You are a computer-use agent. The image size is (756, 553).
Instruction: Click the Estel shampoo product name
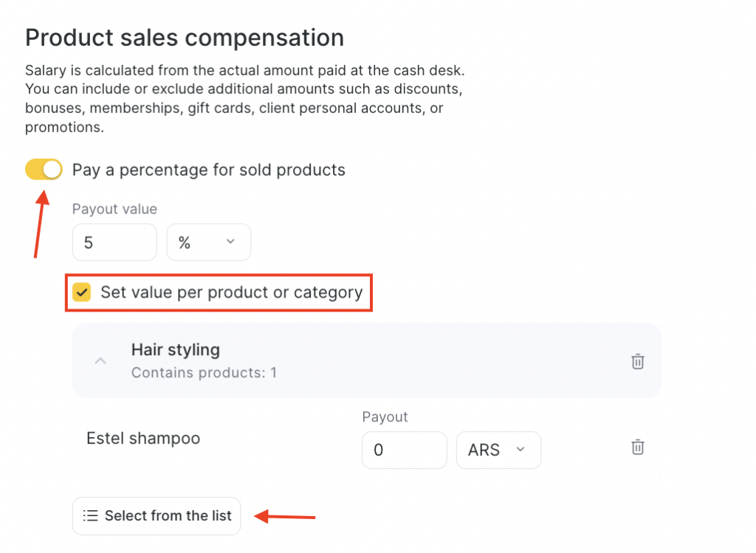pos(143,438)
